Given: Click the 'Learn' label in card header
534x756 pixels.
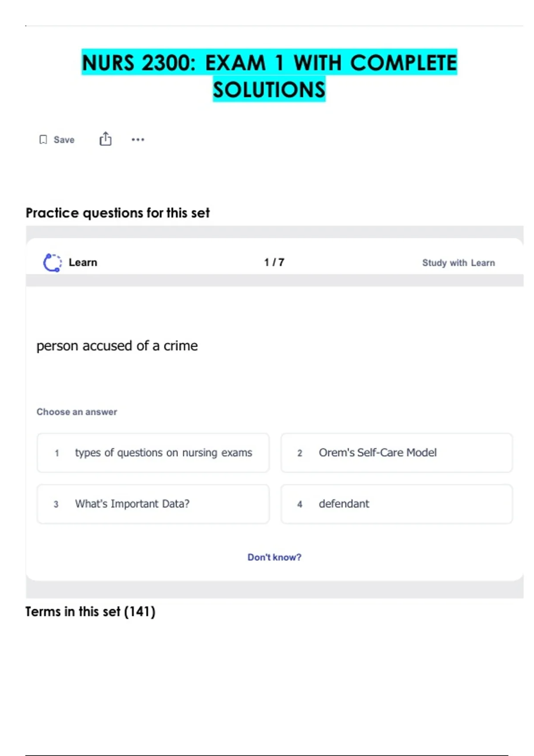Looking at the screenshot, I should 83,262.
